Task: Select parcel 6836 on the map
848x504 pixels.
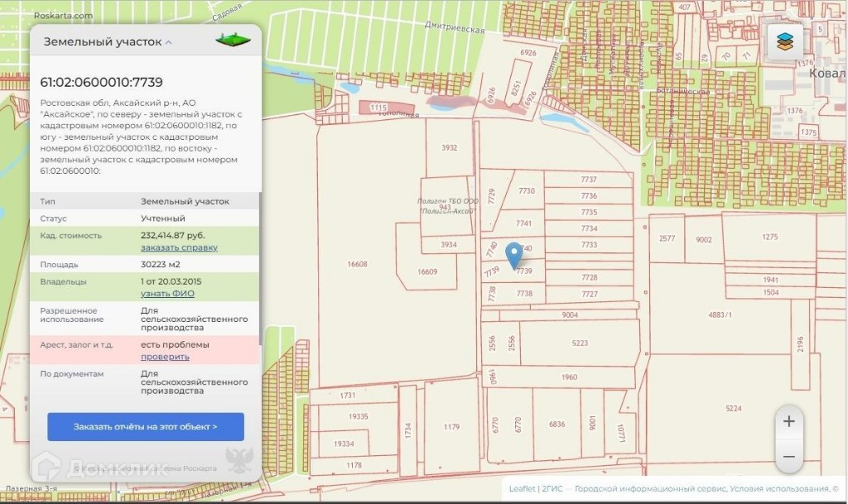Action: coord(557,424)
